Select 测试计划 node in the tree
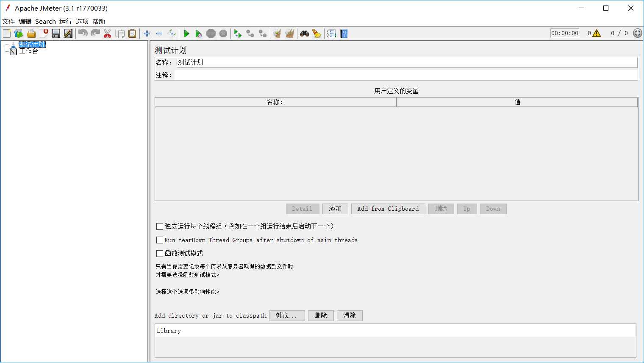The image size is (644, 363). pos(32,45)
